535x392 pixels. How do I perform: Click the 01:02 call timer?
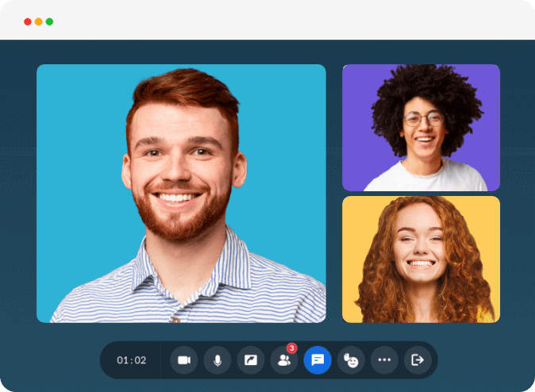tap(131, 360)
